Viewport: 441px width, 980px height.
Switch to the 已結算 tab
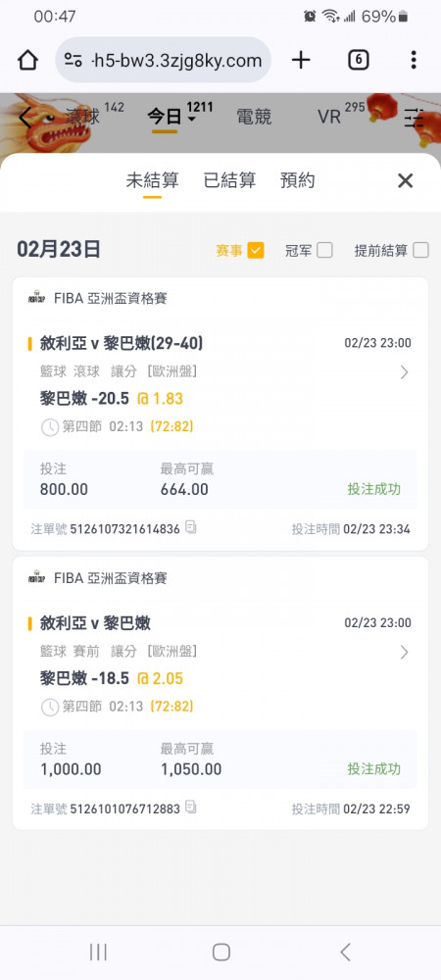[229, 180]
